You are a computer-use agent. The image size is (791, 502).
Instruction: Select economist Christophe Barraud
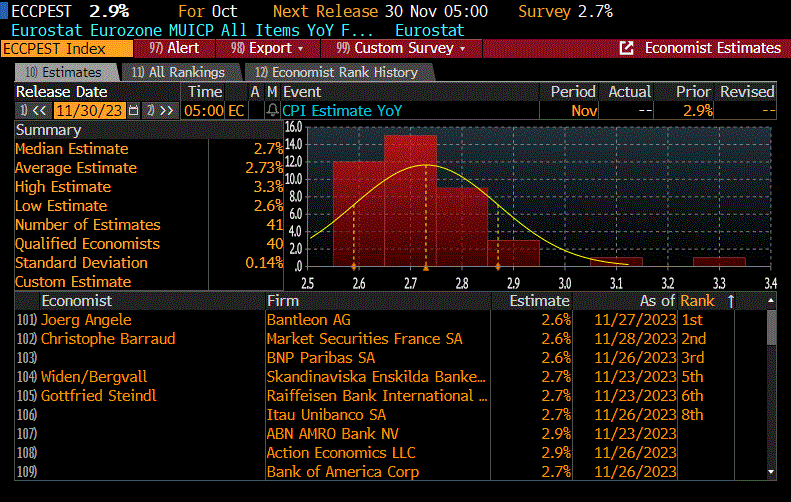tap(108, 339)
